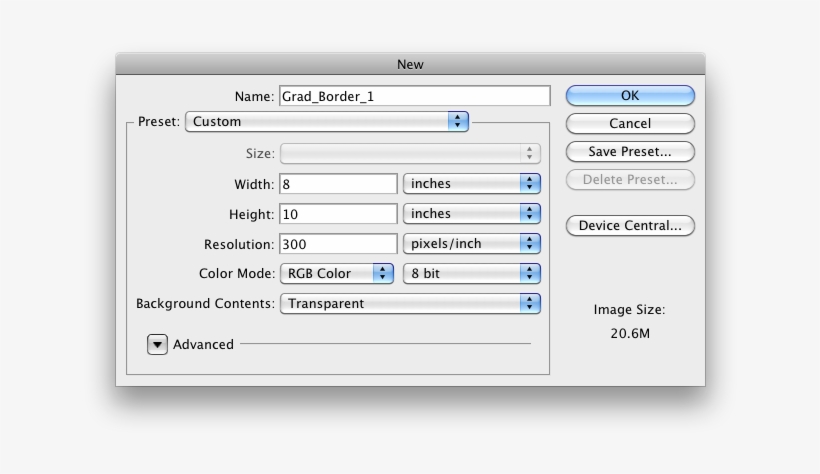Click the New dialog title bar
Viewport: 820px width, 474px height.
coord(410,64)
